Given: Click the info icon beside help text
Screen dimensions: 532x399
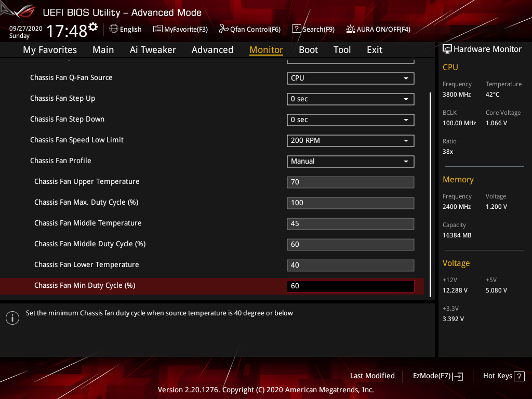Looking at the screenshot, I should click(x=12, y=318).
